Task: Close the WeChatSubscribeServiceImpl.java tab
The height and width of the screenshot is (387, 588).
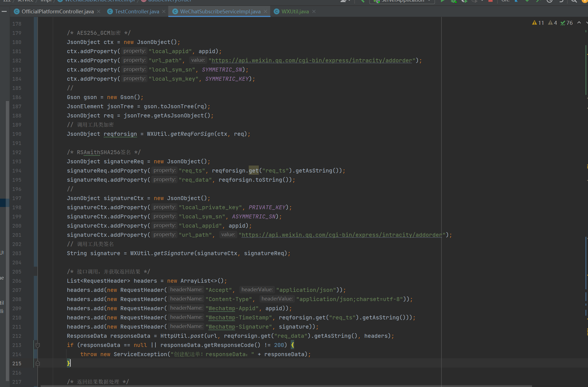Action: [x=265, y=11]
